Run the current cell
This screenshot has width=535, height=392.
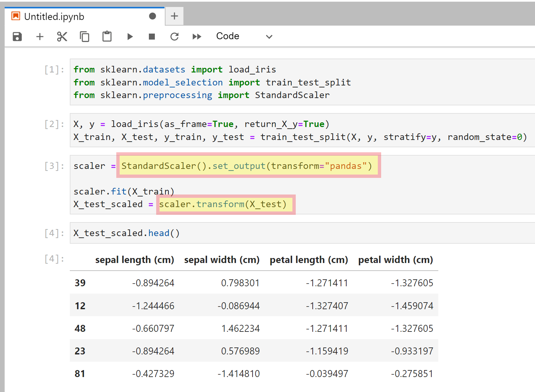[x=130, y=37]
